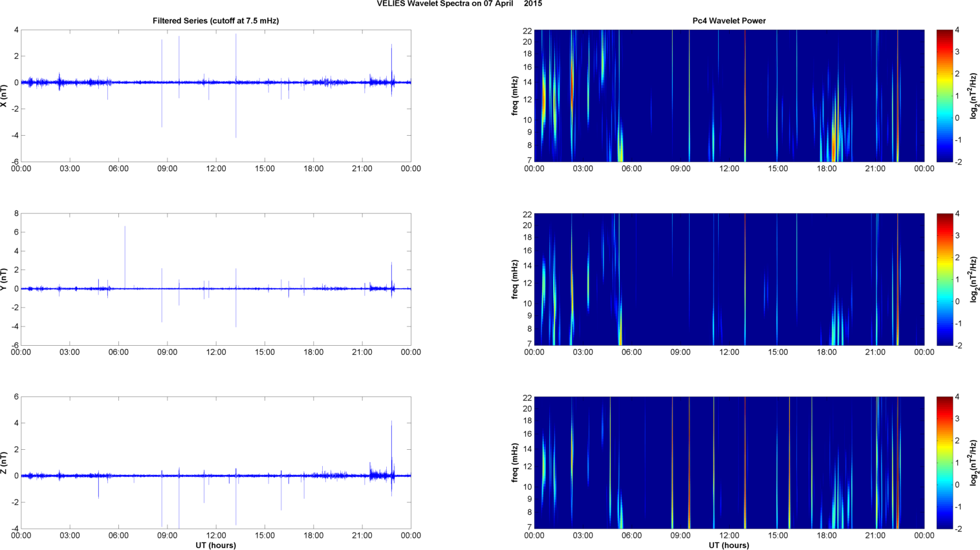The height and width of the screenshot is (550, 980).
Task: Click the '12:00' tick under the bottom spectrogram
Action: point(729,535)
